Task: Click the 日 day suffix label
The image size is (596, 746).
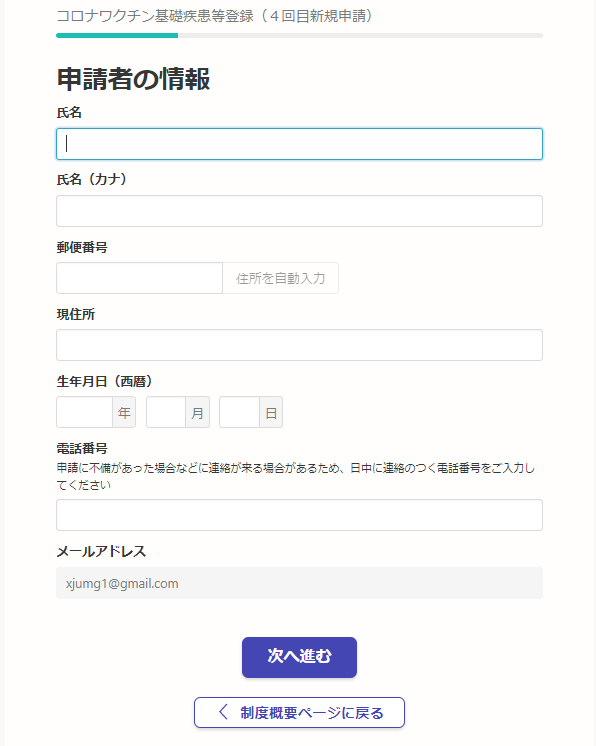Action: pyautogui.click(x=271, y=412)
